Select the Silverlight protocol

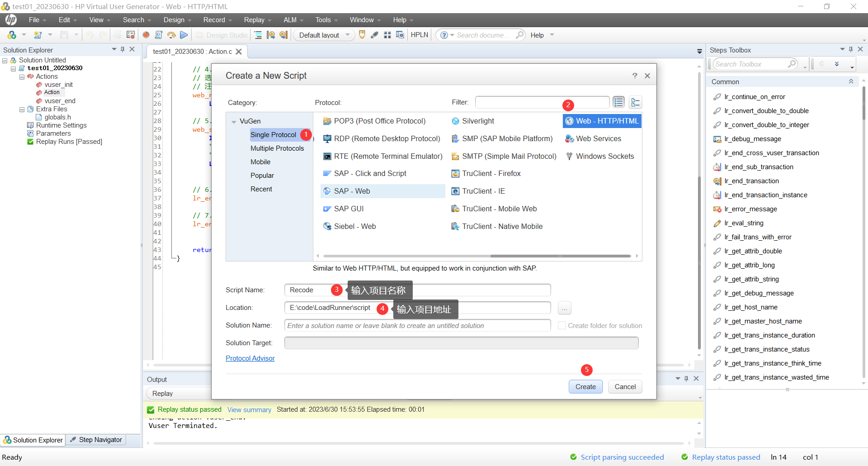pos(472,121)
